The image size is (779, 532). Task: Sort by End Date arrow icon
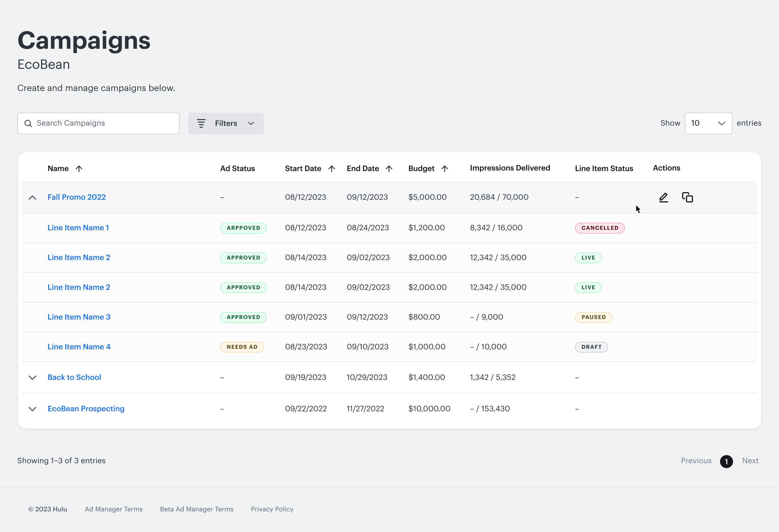[389, 169]
